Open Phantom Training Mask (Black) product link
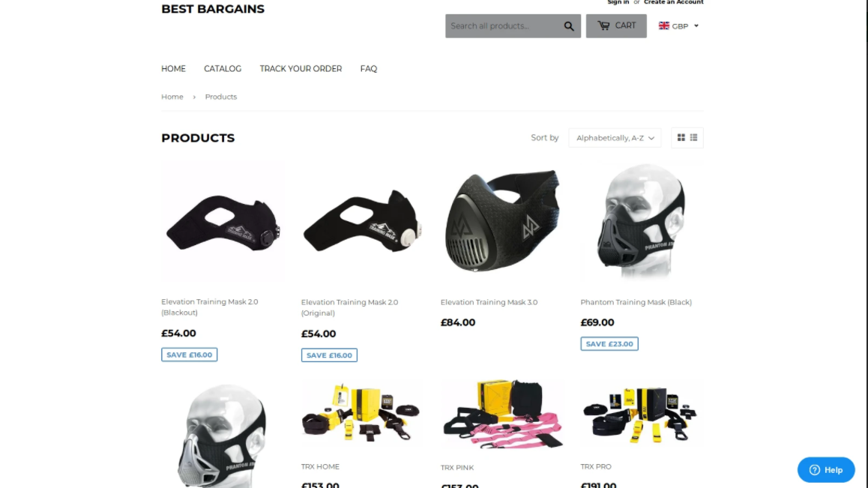This screenshot has width=868, height=488. [x=636, y=302]
